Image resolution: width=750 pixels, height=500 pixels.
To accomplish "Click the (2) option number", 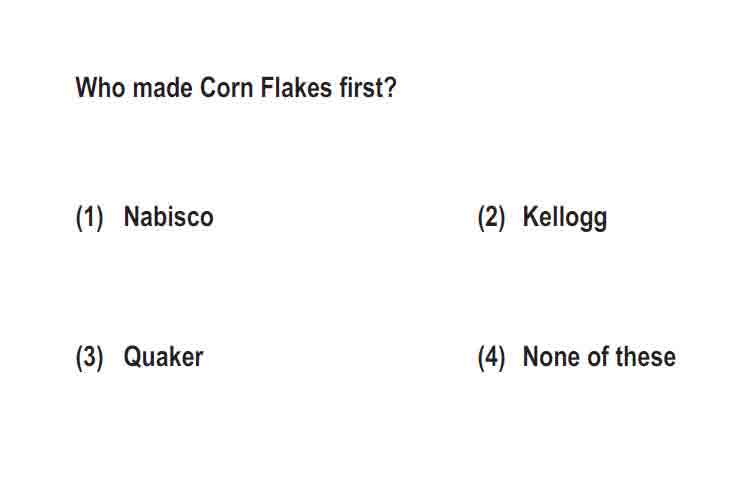I will coord(491,218).
